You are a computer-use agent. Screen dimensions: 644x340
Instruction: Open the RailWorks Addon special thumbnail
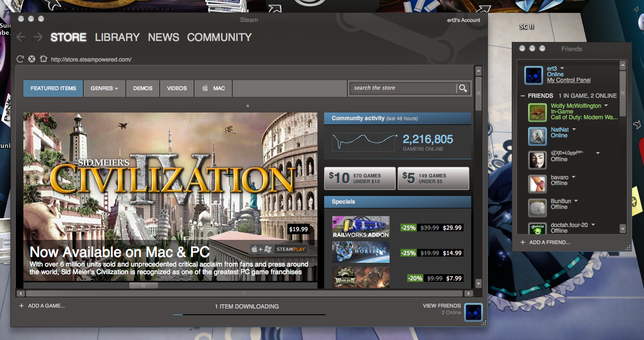click(361, 227)
